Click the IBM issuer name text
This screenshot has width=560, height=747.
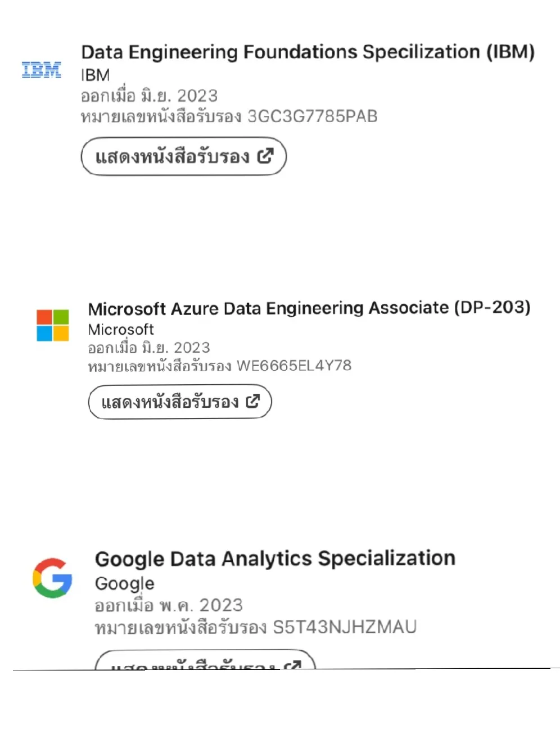tap(94, 74)
